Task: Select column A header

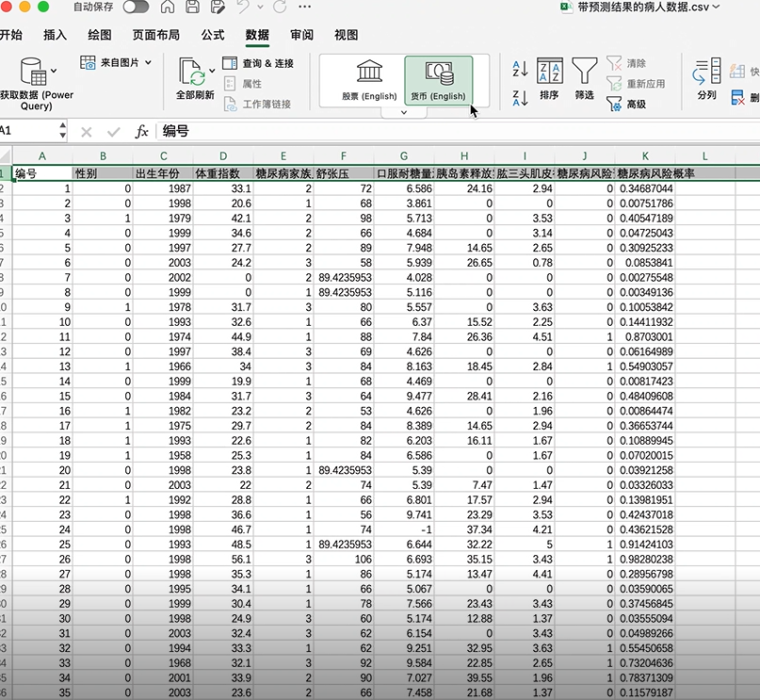Action: click(42, 156)
